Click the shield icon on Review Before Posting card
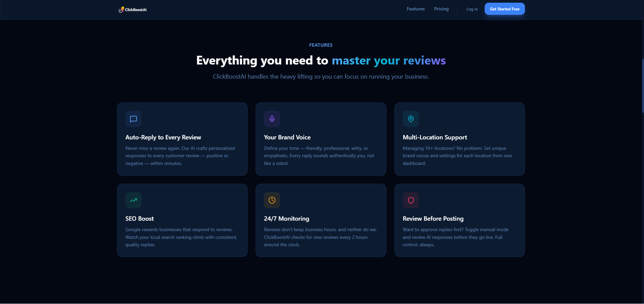644x304 pixels. (411, 200)
